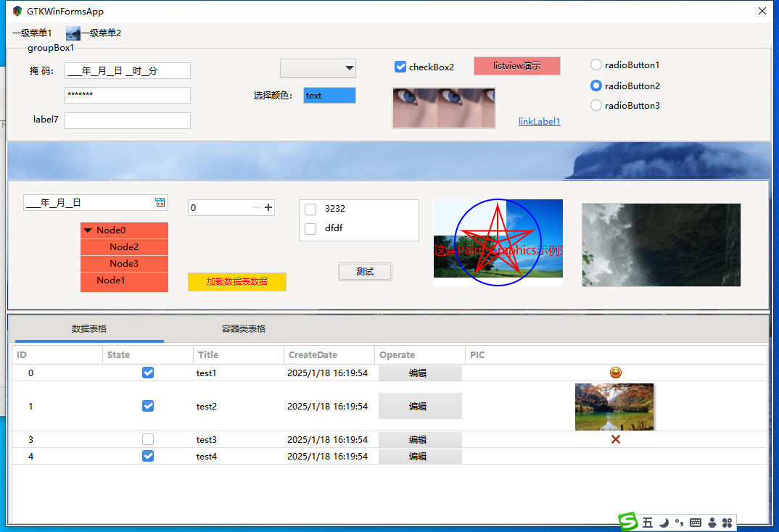Open the calendar picker icon in date field
This screenshot has width=779, height=532.
pos(160,203)
